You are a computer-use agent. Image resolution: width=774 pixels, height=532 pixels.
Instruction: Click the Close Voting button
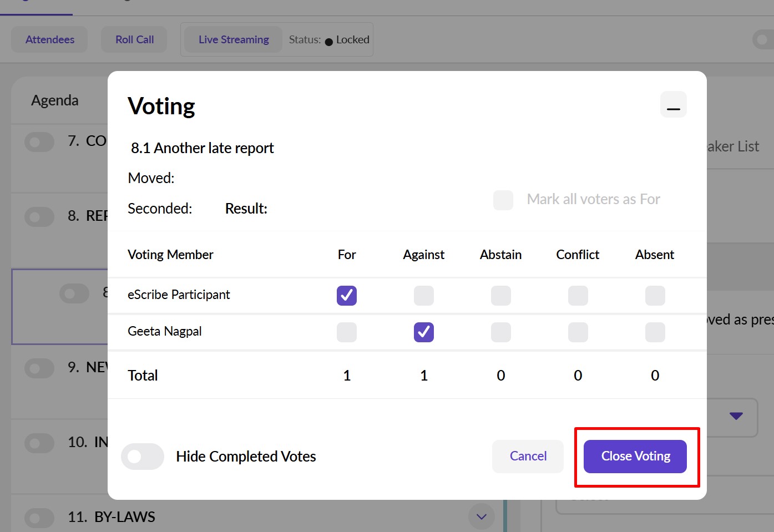coord(635,457)
